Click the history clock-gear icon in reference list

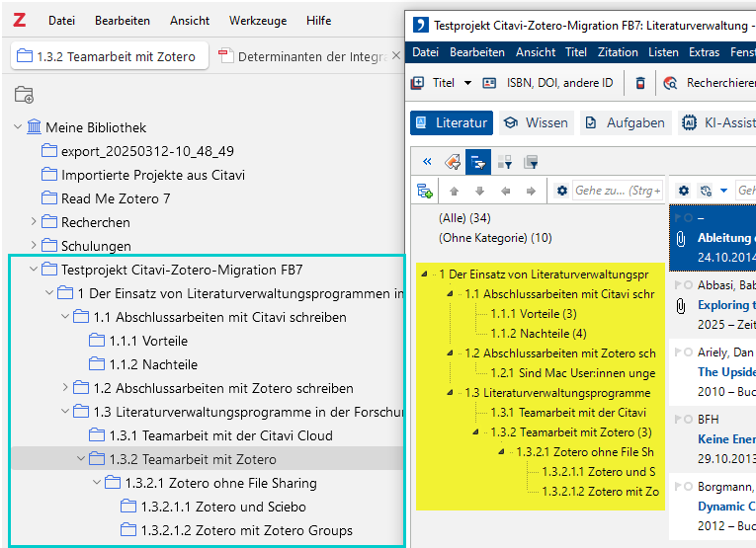(x=706, y=191)
